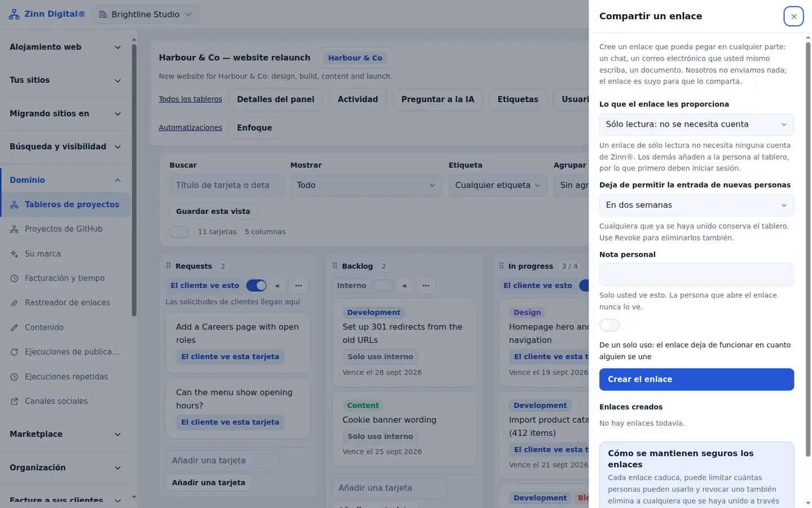The width and height of the screenshot is (812, 508).
Task: Click the sidebar vertical scrollbar
Action: coord(134,181)
